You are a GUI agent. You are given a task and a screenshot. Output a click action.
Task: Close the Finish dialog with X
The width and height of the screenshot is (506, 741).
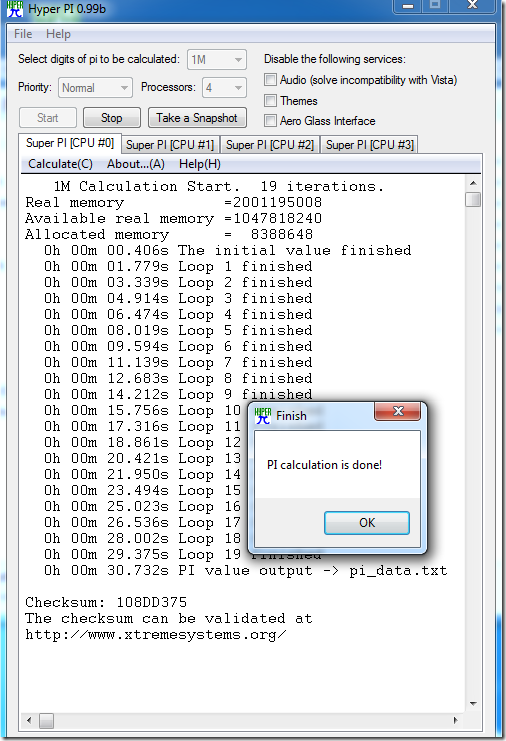point(397,411)
